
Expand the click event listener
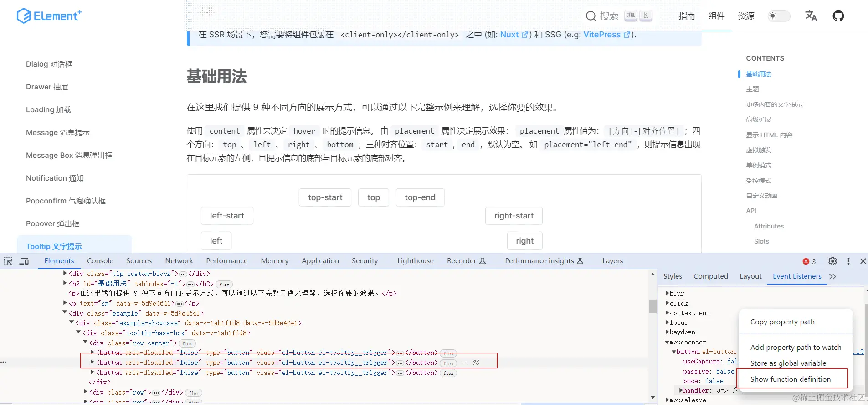[x=668, y=303]
